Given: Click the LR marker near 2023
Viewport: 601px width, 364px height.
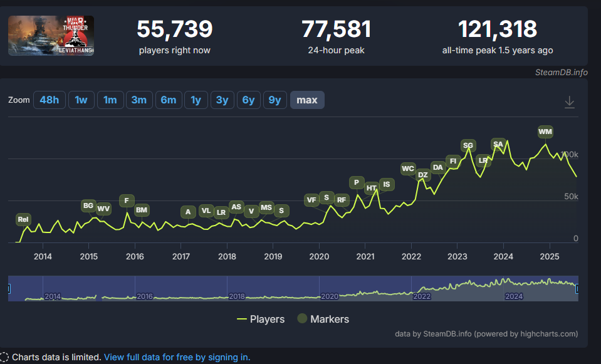Looking at the screenshot, I should [x=483, y=160].
